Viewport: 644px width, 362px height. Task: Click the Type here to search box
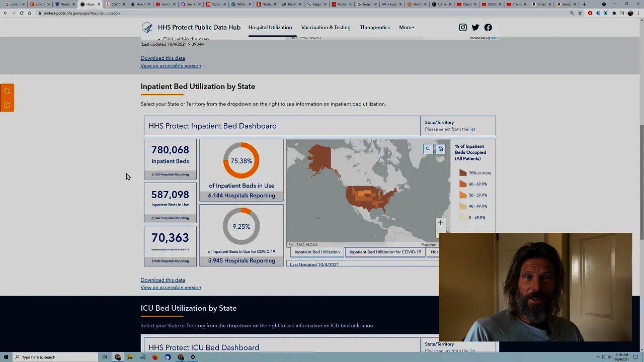click(x=55, y=357)
